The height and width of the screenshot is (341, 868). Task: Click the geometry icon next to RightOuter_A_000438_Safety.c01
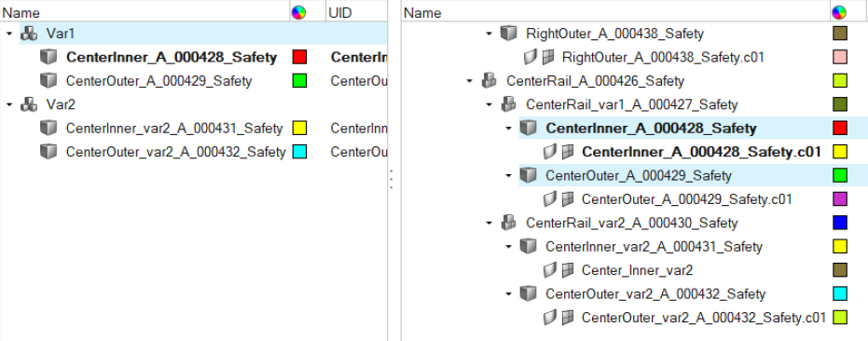[530, 57]
